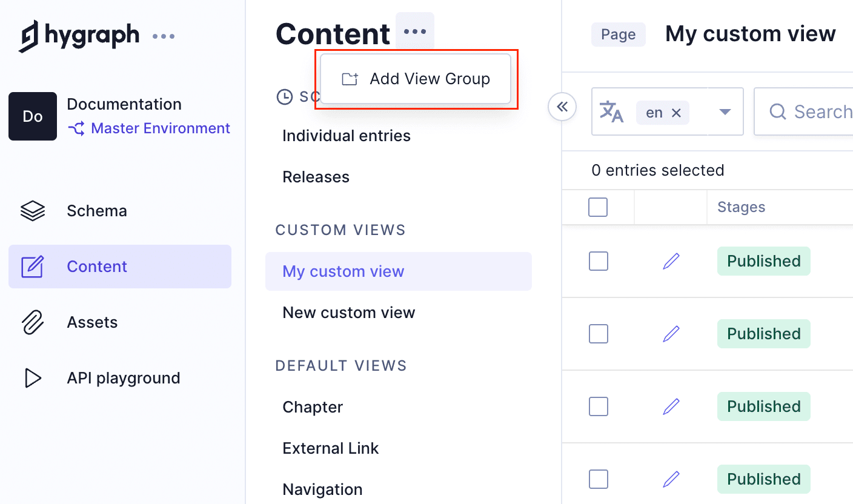
Task: Click the clock icon near the Content list
Action: pyautogui.click(x=285, y=97)
